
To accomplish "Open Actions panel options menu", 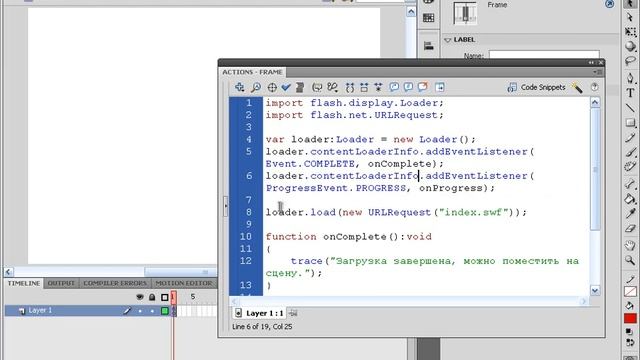I will (598, 72).
